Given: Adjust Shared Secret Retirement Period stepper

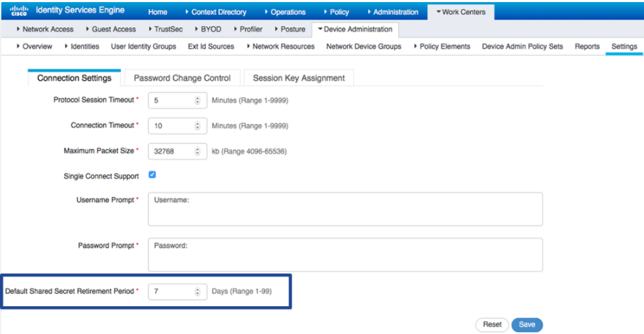Looking at the screenshot, I should [198, 292].
